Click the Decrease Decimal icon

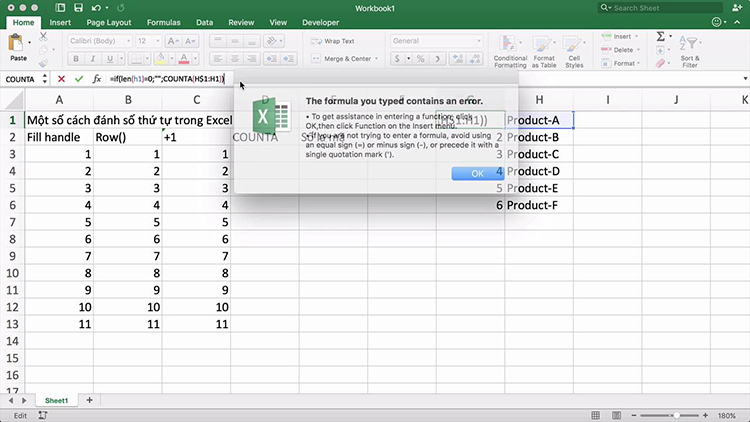click(x=475, y=58)
